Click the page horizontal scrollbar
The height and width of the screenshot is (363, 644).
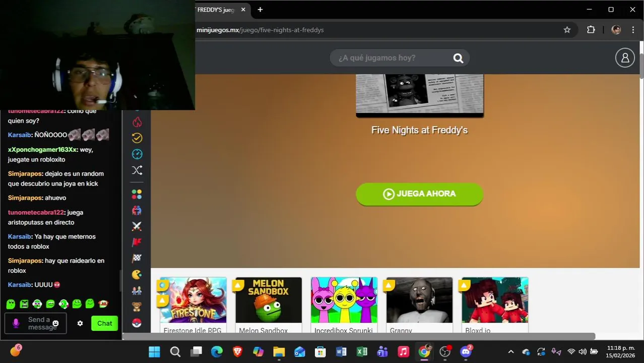click(x=359, y=336)
